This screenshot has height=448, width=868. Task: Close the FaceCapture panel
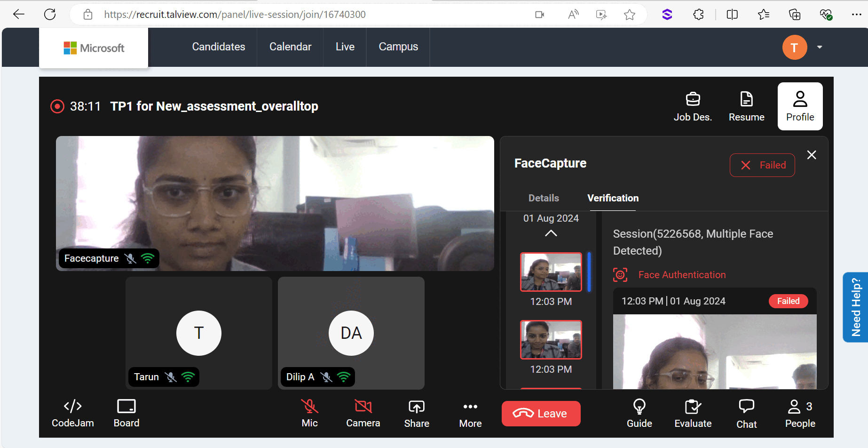pos(812,155)
